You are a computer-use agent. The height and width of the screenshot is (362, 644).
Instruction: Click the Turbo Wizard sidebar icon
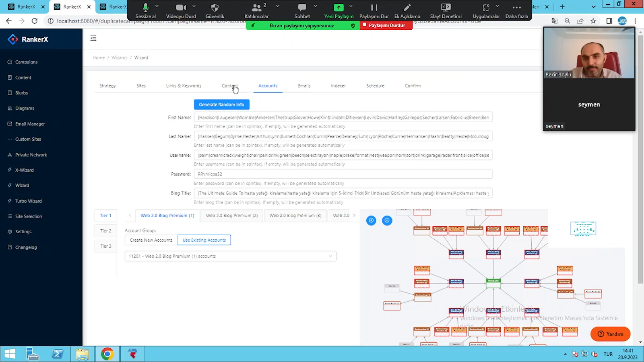pos(10,201)
